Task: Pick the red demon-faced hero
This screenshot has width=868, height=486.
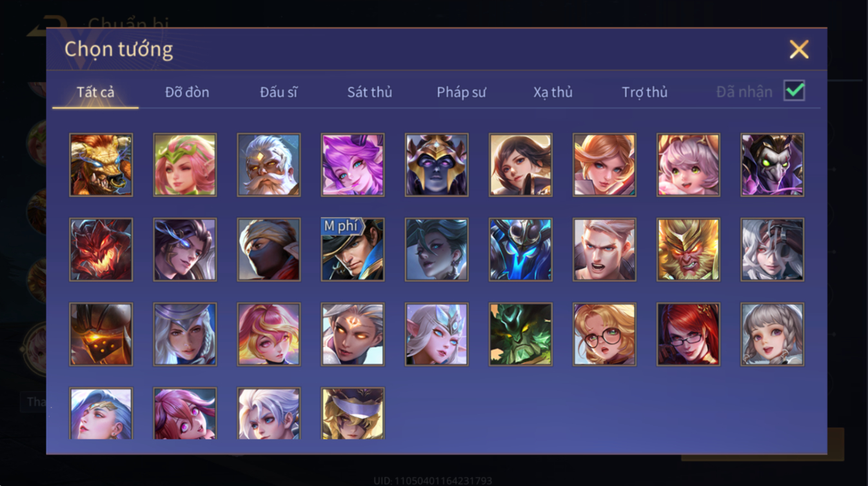Action: click(x=101, y=249)
